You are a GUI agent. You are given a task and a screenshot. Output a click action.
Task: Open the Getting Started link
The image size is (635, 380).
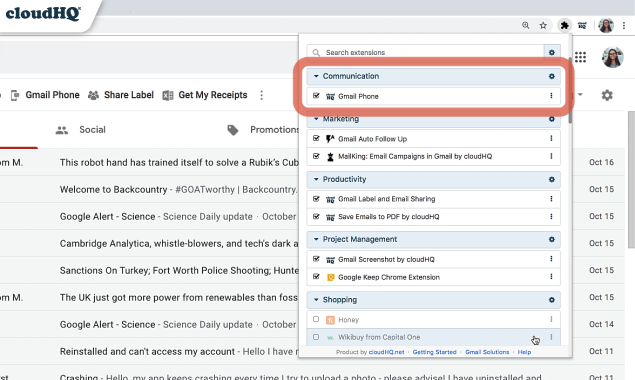tap(435, 352)
